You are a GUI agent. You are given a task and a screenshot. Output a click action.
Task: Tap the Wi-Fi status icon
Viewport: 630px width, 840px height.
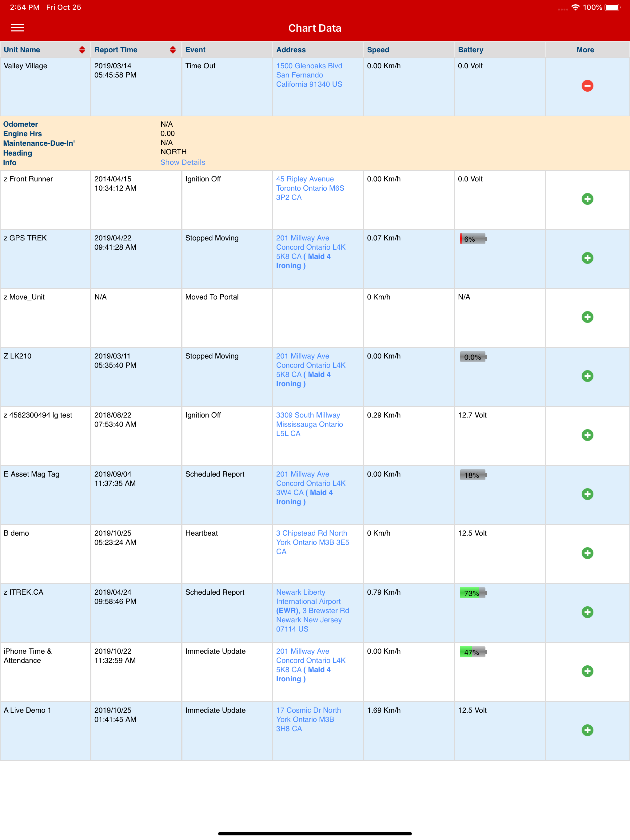[575, 7]
